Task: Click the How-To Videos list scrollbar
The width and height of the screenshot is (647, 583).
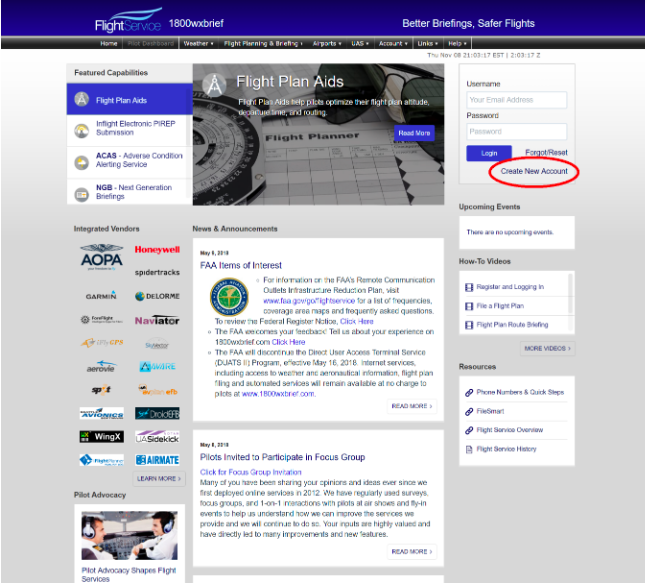Action: coord(570,293)
